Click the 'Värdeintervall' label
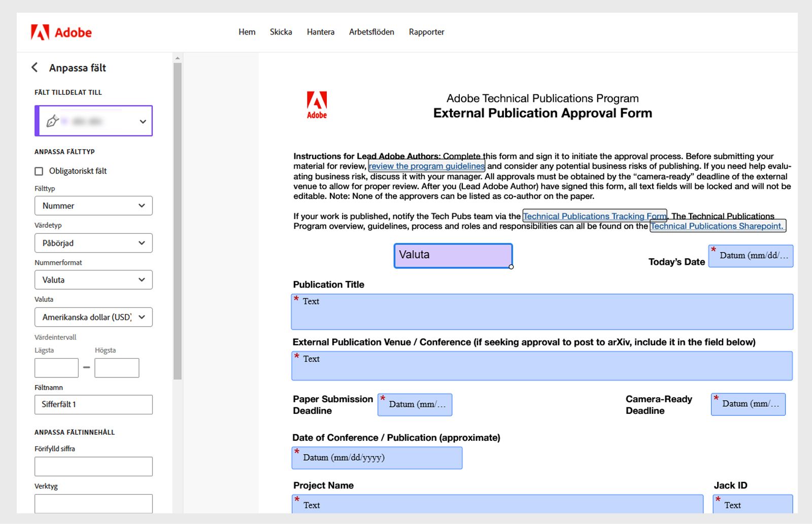The width and height of the screenshot is (812, 524). coord(55,337)
